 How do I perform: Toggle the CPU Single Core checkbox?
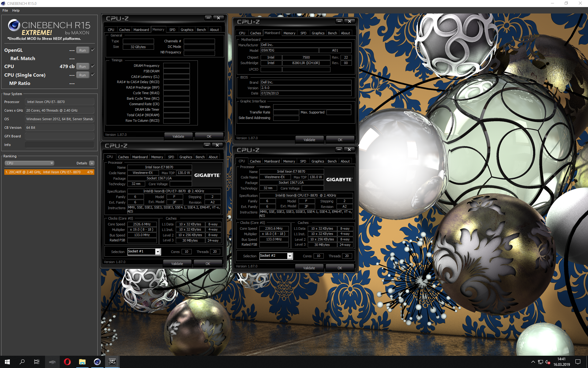(x=93, y=75)
